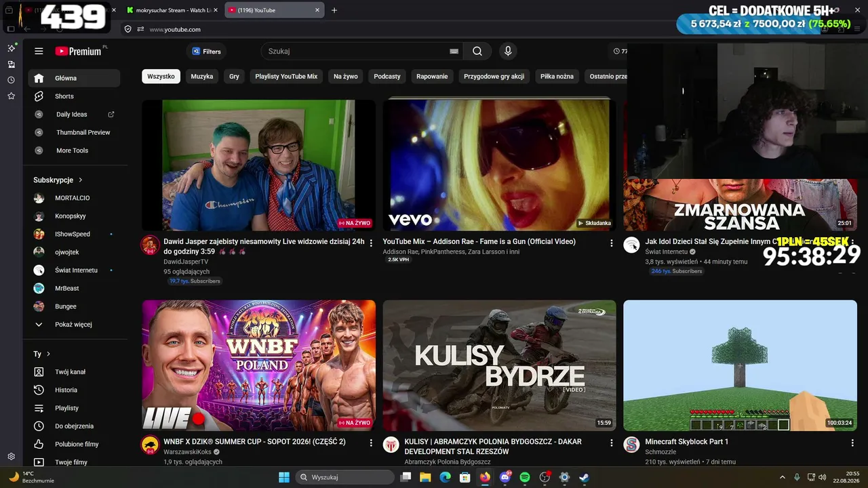
Task: Open File Explorer from the taskbar
Action: pos(425,477)
